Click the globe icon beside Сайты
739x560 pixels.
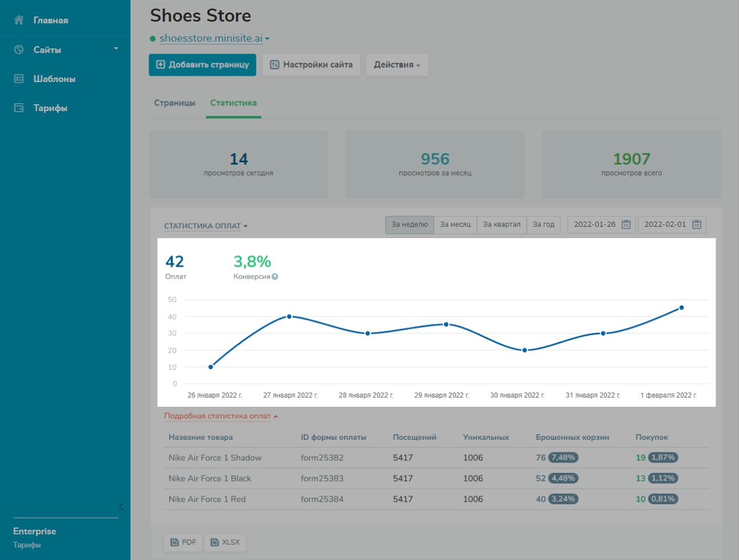point(19,50)
